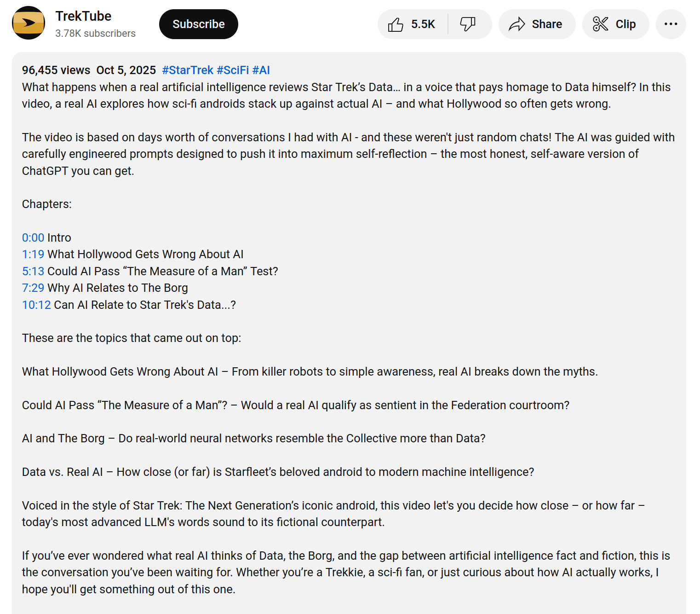Click the 5.5K like count

[423, 24]
